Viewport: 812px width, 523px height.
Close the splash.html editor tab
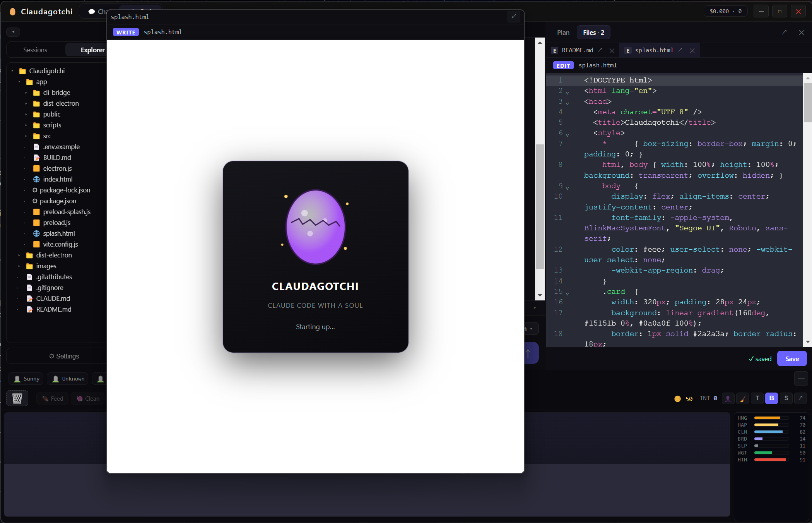(692, 51)
